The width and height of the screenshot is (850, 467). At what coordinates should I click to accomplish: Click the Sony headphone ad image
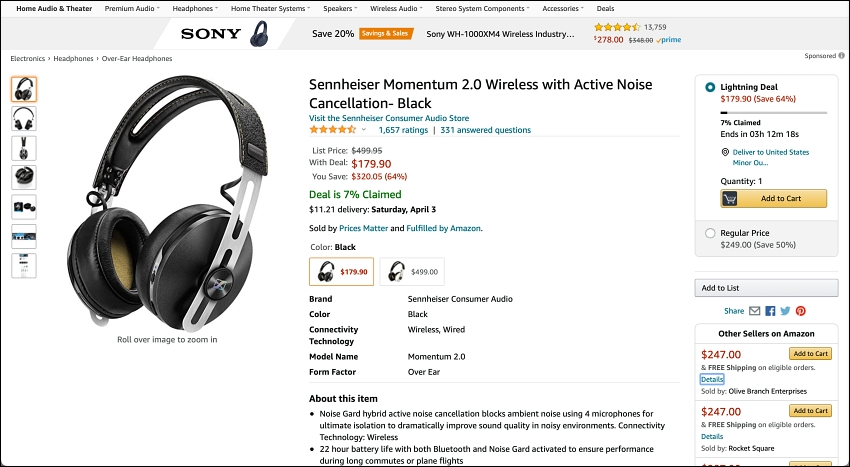click(259, 34)
